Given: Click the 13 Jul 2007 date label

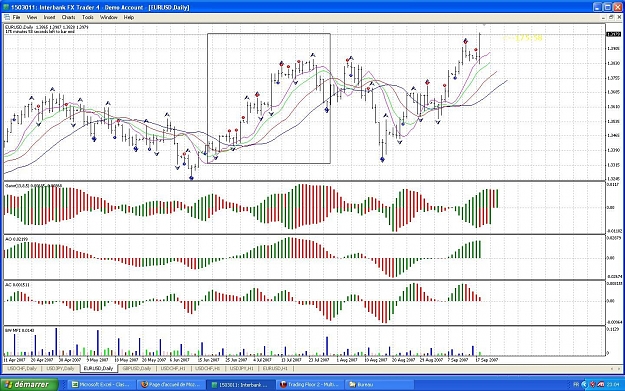Looking at the screenshot, I should (x=291, y=360).
